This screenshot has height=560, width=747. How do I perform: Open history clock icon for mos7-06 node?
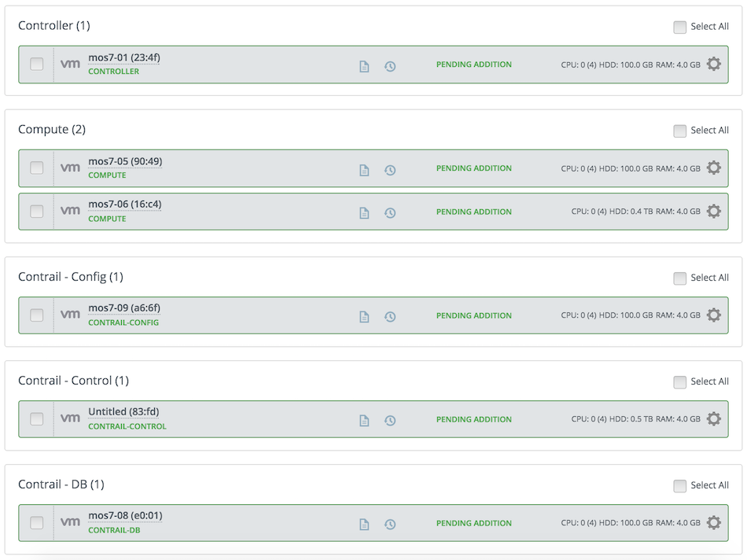tap(390, 212)
